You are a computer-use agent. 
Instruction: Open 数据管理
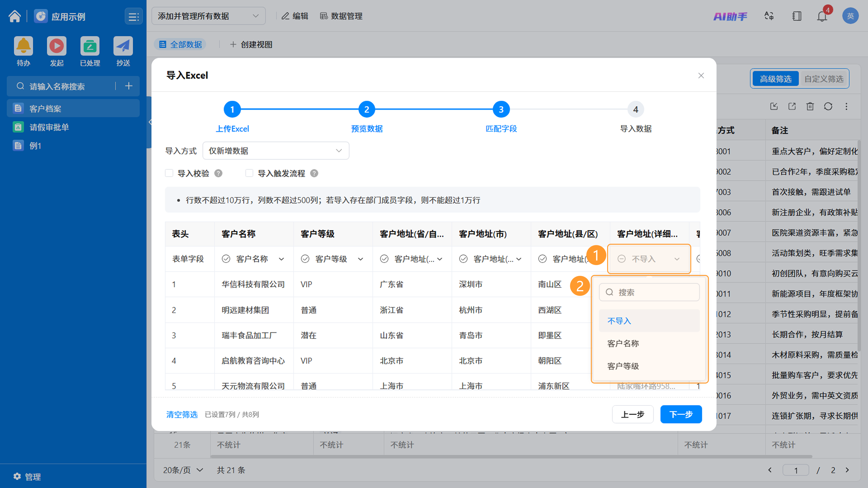coord(341,16)
